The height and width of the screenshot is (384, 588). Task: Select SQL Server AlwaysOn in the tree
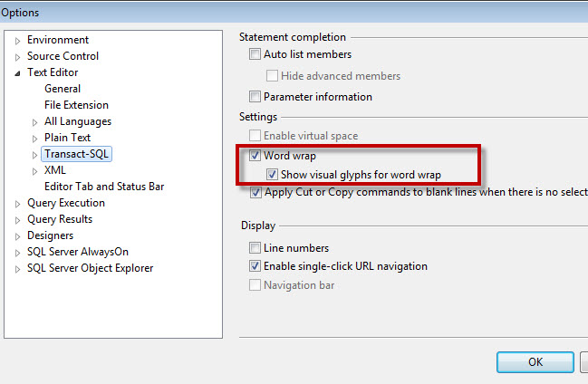tap(78, 252)
